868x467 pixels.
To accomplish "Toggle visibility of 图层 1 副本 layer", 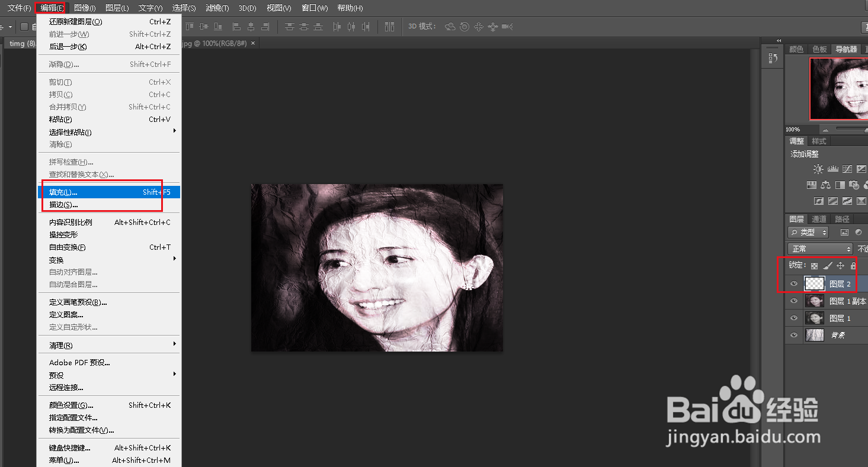I will [794, 301].
